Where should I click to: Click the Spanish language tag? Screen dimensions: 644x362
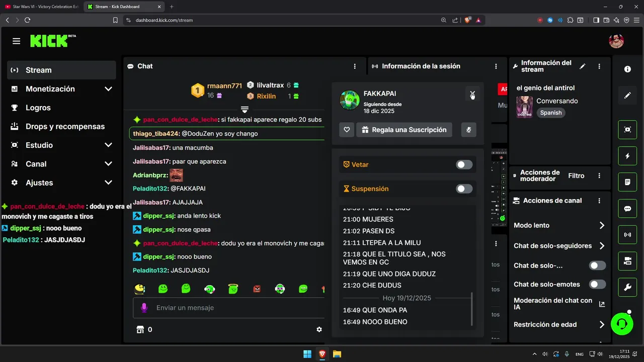(x=551, y=113)
